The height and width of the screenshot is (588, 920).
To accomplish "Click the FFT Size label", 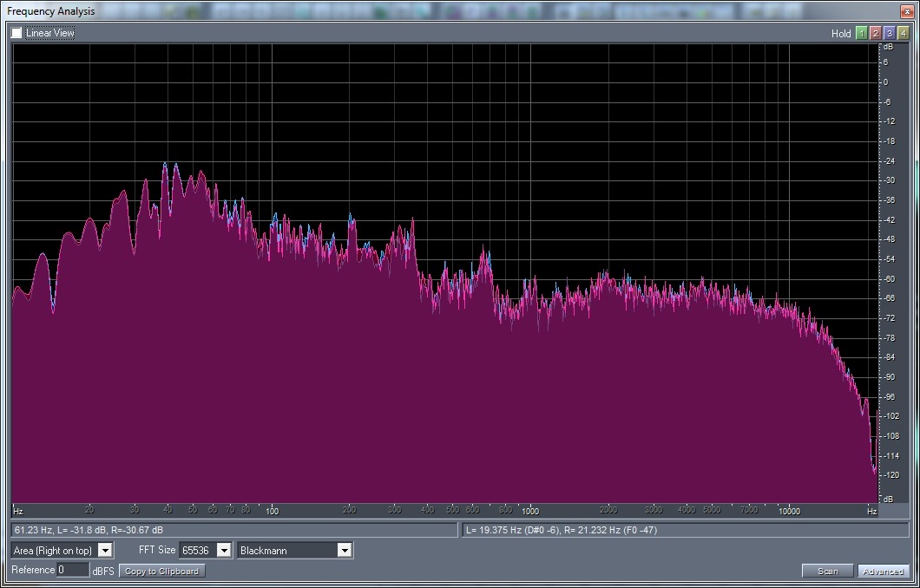I will click(x=156, y=550).
